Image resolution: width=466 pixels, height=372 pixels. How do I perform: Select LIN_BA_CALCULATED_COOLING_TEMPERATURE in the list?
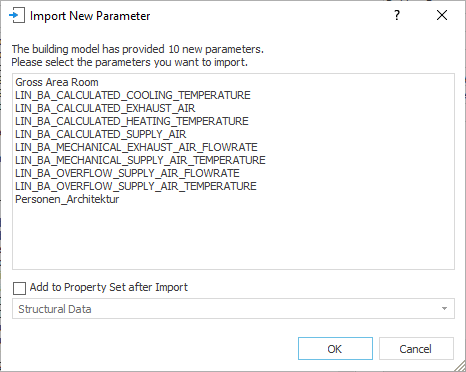click(133, 95)
